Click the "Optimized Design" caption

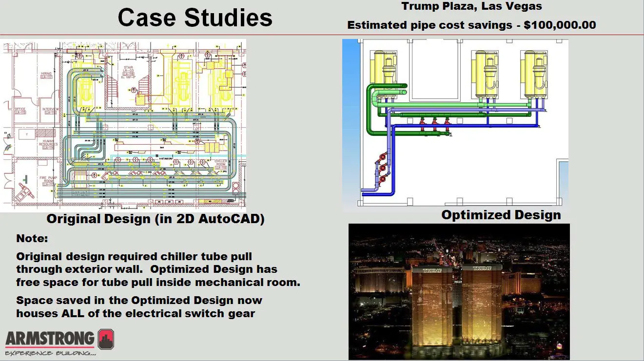[501, 215]
